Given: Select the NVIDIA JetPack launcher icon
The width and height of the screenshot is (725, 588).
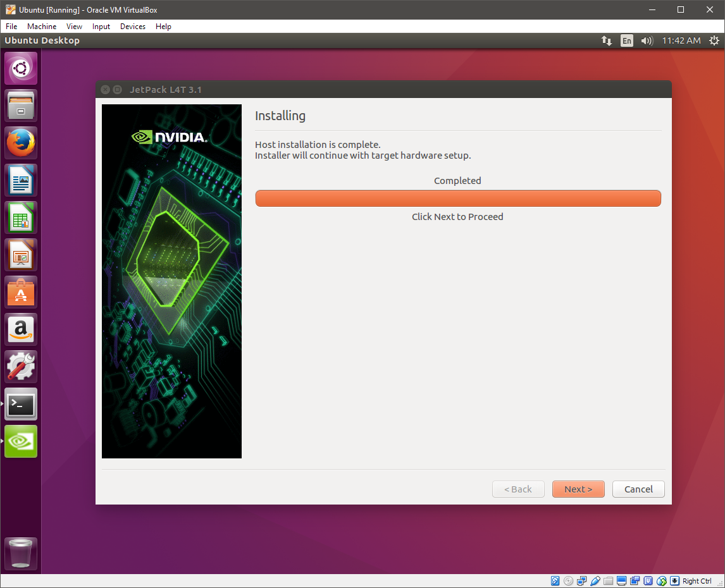Looking at the screenshot, I should pyautogui.click(x=21, y=441).
